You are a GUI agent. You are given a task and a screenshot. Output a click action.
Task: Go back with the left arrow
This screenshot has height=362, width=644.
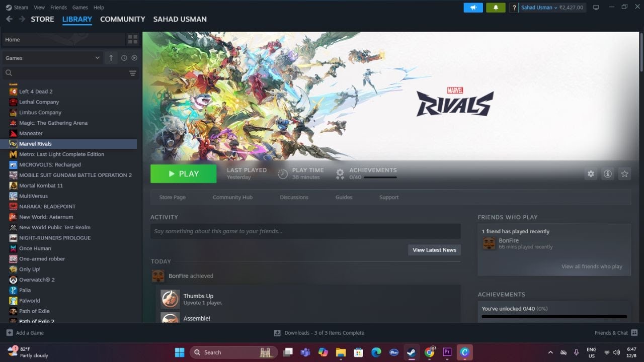[9, 19]
